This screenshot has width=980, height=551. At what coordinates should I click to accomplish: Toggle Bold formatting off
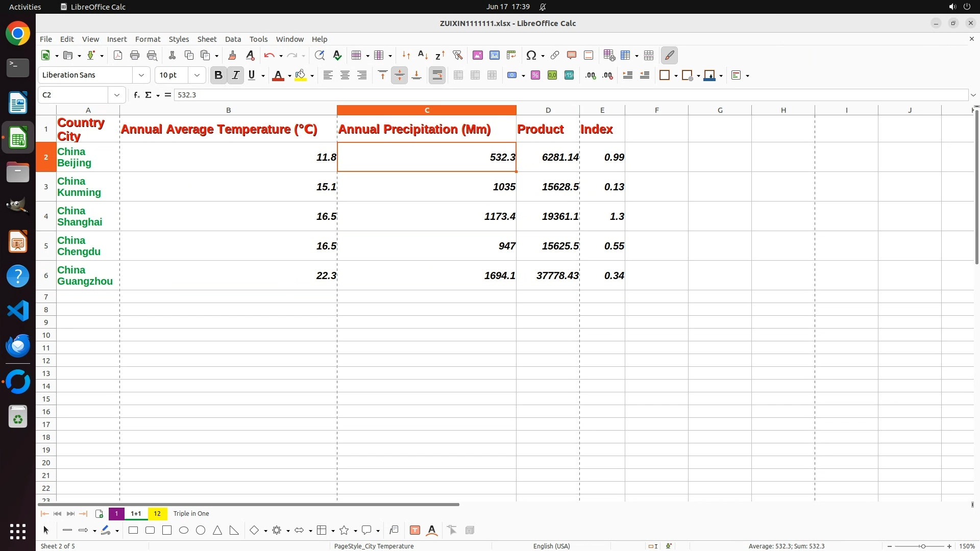(x=218, y=75)
